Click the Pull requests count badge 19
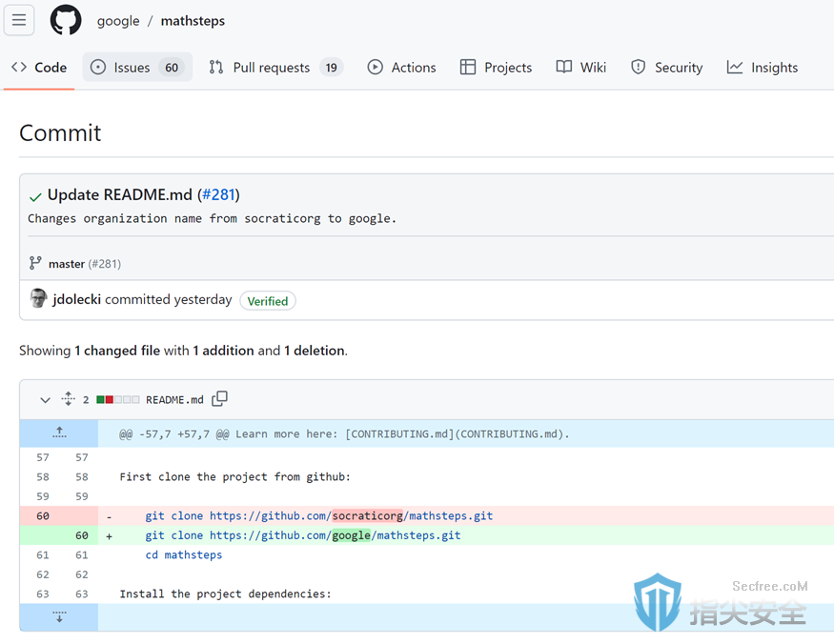Viewport: 834px width, 644px height. (x=332, y=68)
